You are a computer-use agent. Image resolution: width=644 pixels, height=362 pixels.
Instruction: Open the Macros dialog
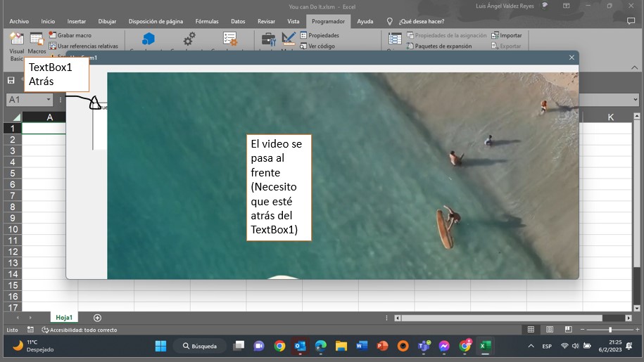click(37, 43)
